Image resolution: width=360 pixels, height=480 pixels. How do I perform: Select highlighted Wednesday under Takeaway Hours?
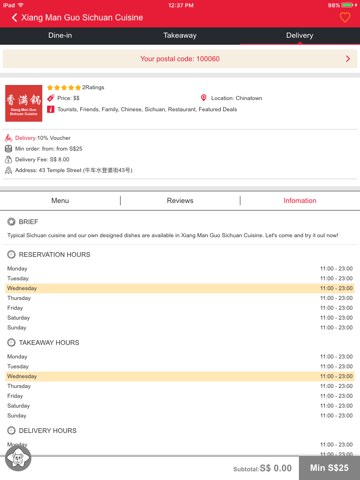[x=180, y=376]
